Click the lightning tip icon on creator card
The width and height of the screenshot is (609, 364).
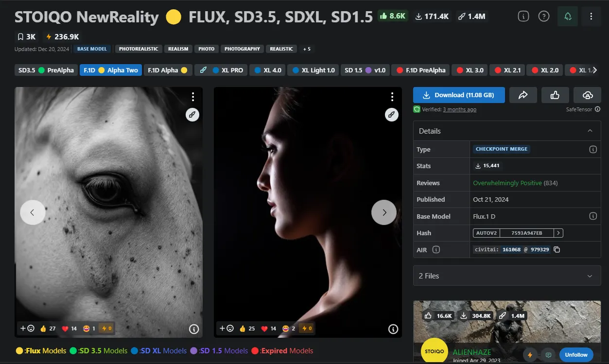tap(530, 355)
